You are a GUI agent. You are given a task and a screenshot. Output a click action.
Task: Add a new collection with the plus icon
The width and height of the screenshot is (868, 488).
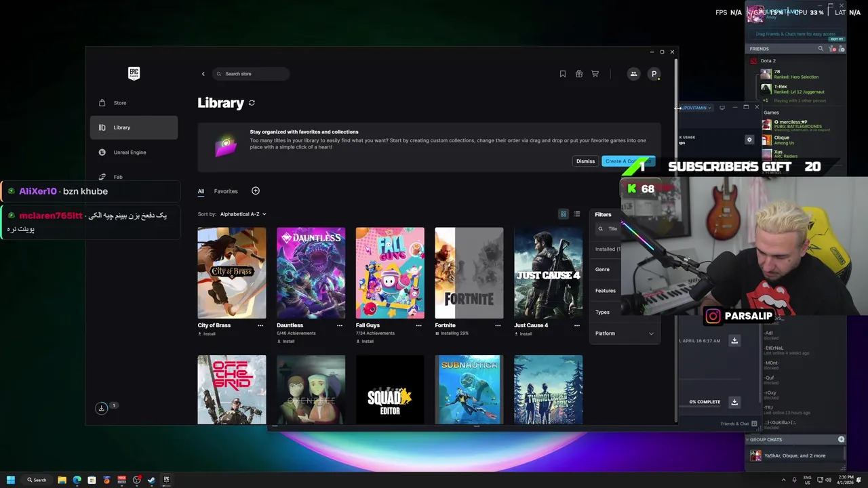[256, 191]
